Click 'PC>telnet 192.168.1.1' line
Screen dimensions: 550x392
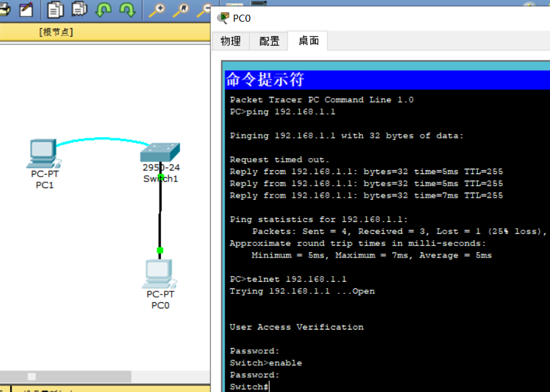(x=288, y=279)
